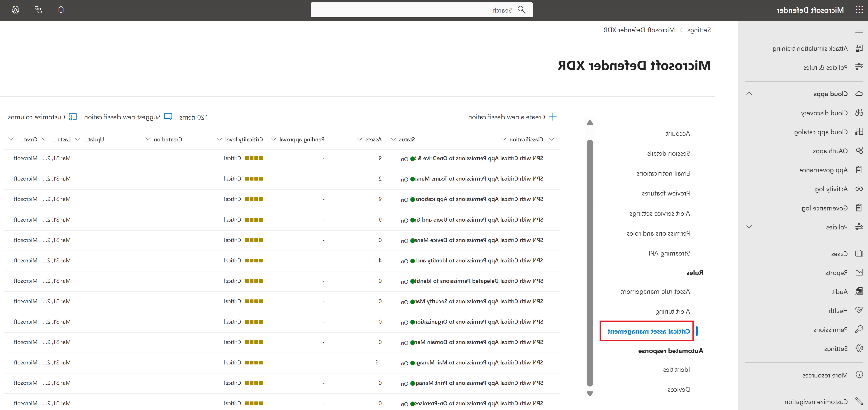
Task: Select Alert tuning in settings menu
Action: point(672,311)
